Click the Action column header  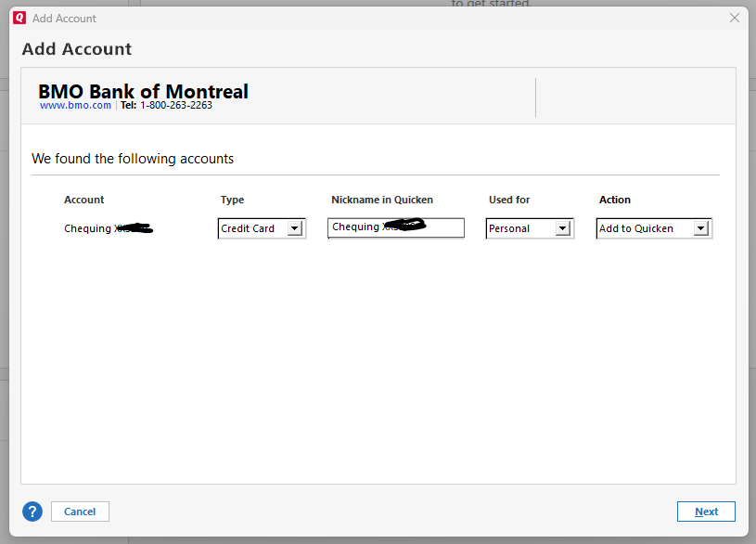coord(615,200)
